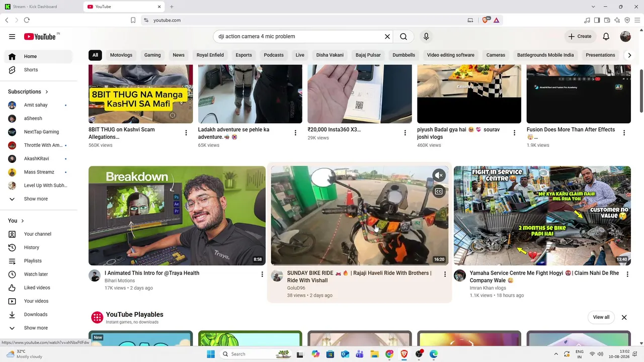Open Microsoft Edge from the taskbar
644x362 pixels.
click(434, 354)
